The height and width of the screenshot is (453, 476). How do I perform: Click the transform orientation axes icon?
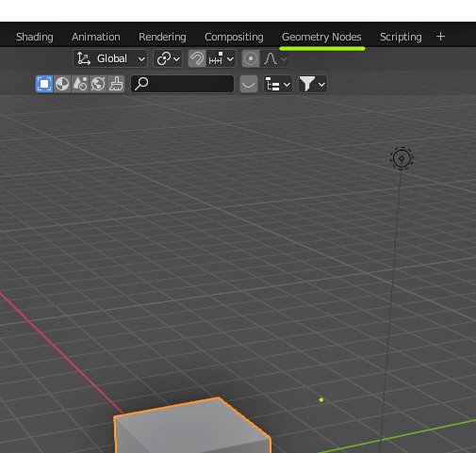(x=84, y=58)
